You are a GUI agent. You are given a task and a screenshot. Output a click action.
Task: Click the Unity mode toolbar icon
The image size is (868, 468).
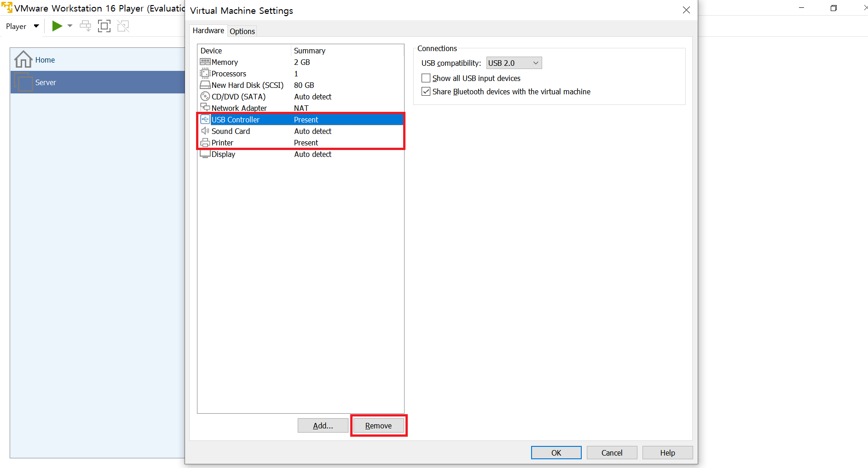click(x=123, y=26)
